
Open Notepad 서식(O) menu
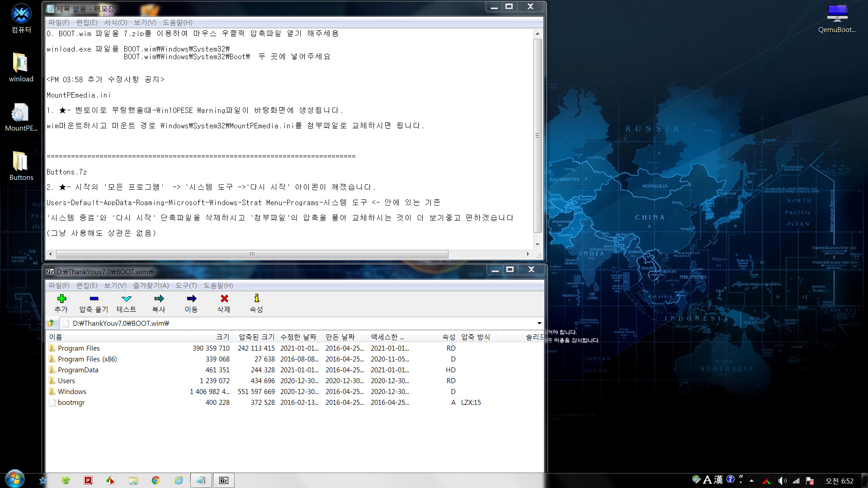click(x=116, y=22)
